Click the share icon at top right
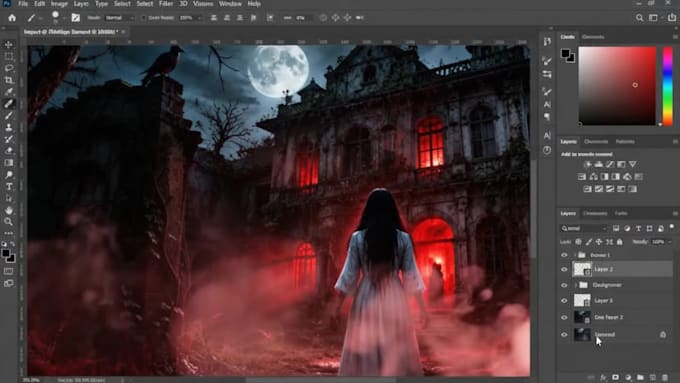The width and height of the screenshot is (680, 383). [x=672, y=18]
